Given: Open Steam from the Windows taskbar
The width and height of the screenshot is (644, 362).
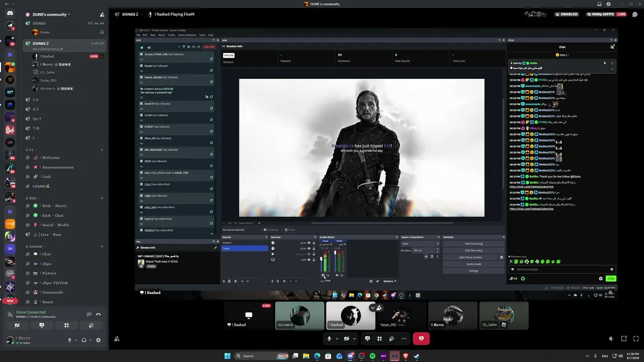Looking at the screenshot, I should tap(417, 356).
